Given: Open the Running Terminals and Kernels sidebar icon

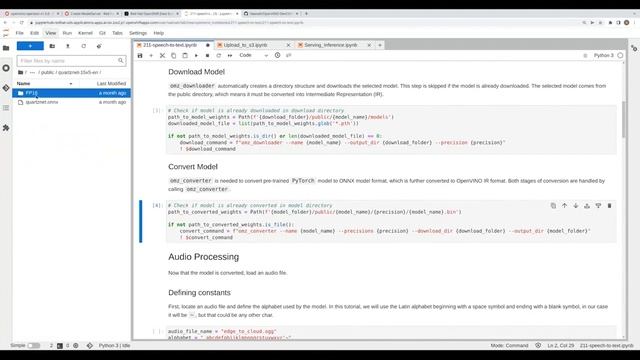Looking at the screenshot, I should click(6, 68).
